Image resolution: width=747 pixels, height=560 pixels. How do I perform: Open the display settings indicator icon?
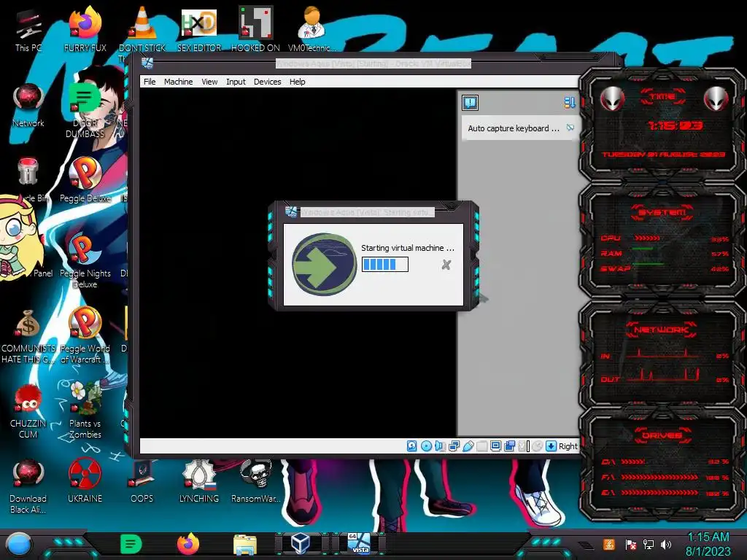tap(495, 446)
